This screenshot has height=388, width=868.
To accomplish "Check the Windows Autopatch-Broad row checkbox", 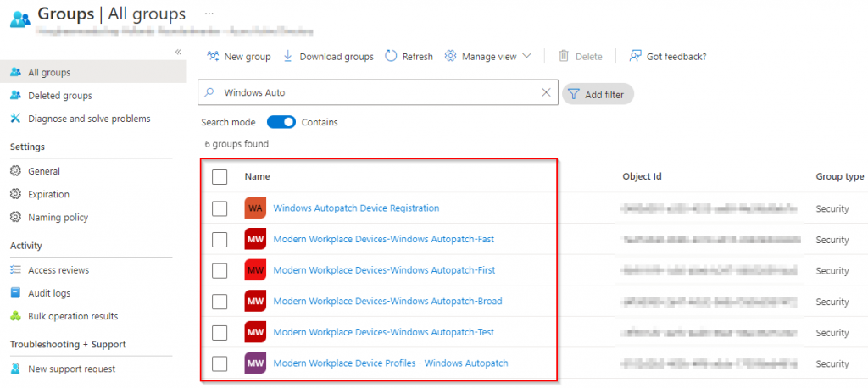I will [220, 302].
